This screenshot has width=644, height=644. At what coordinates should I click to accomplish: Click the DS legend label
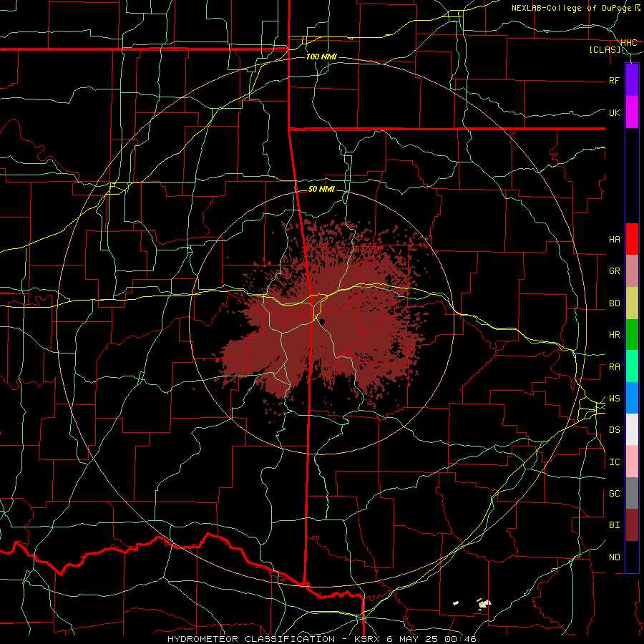[614, 430]
